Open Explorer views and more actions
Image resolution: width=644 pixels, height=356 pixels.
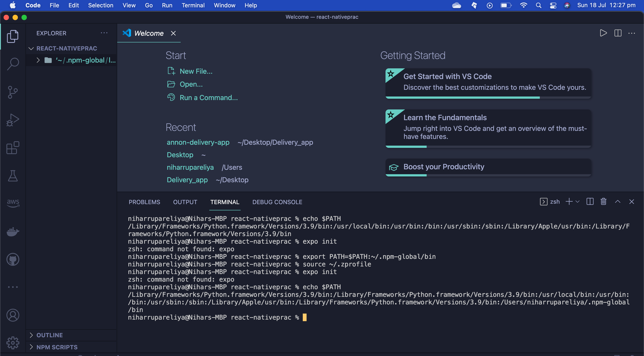(104, 33)
